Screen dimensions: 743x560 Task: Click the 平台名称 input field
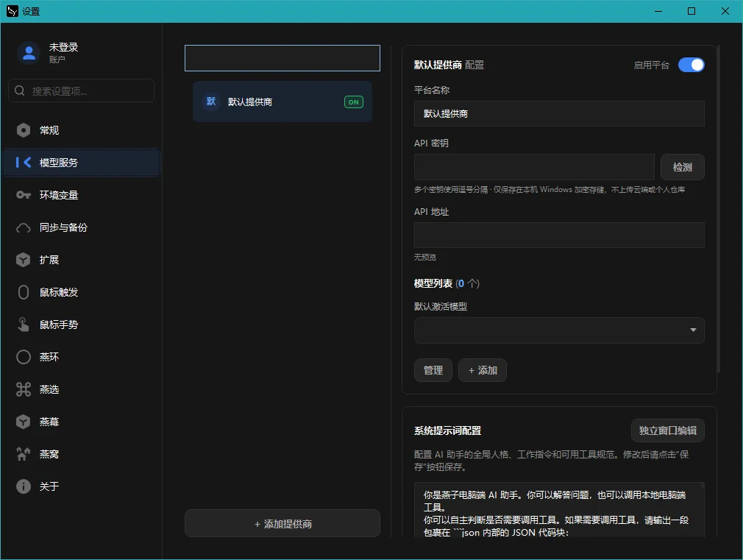[559, 114]
